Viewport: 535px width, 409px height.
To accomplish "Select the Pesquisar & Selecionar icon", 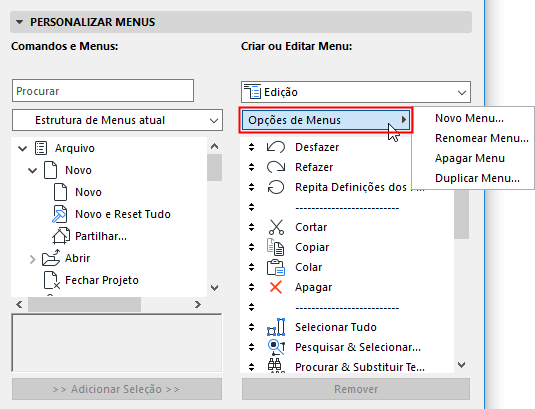I will [x=276, y=347].
